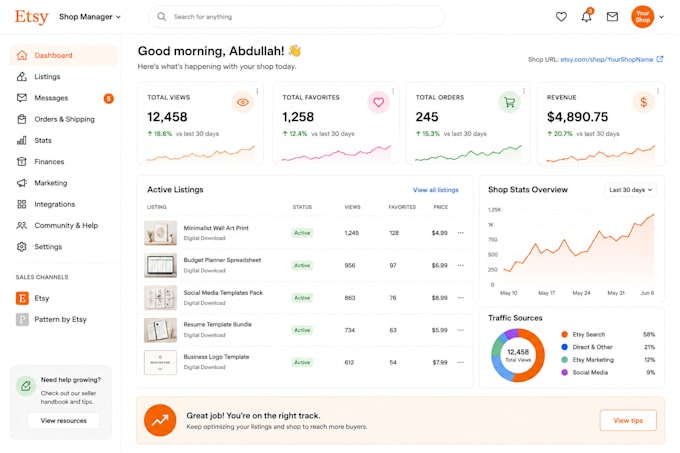Click the View tips button
The width and height of the screenshot is (680, 453).
[628, 420]
